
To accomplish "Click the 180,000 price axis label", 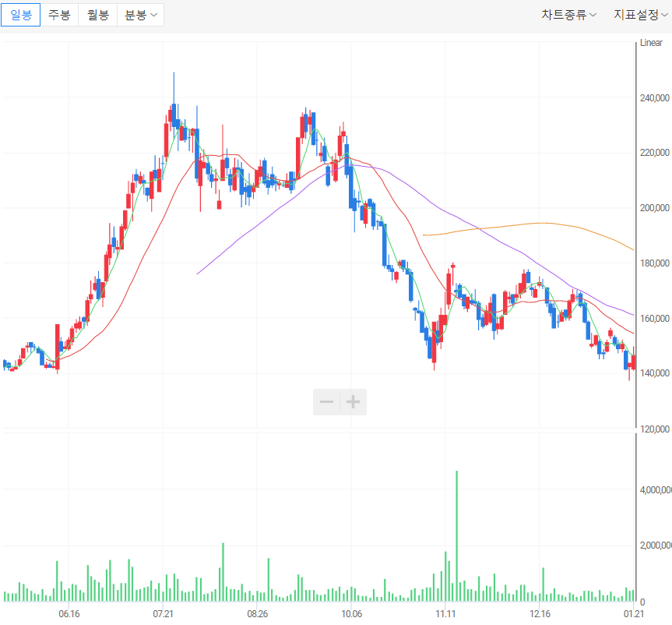I will tap(654, 263).
